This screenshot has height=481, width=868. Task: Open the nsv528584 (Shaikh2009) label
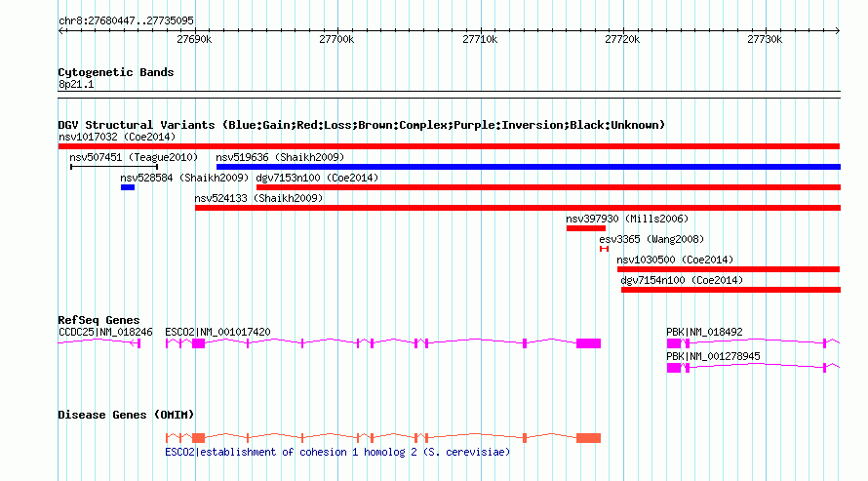(184, 178)
